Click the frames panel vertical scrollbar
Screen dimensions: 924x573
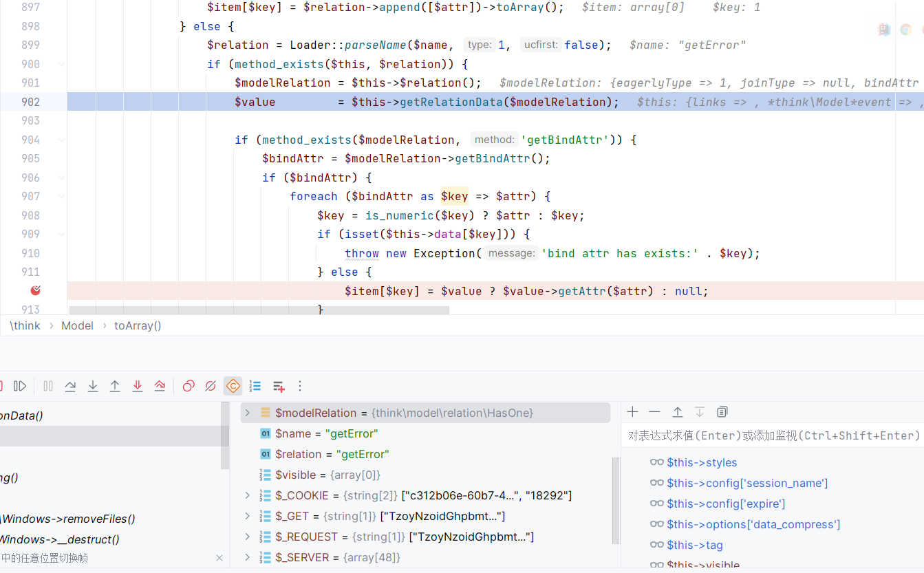pos(224,436)
